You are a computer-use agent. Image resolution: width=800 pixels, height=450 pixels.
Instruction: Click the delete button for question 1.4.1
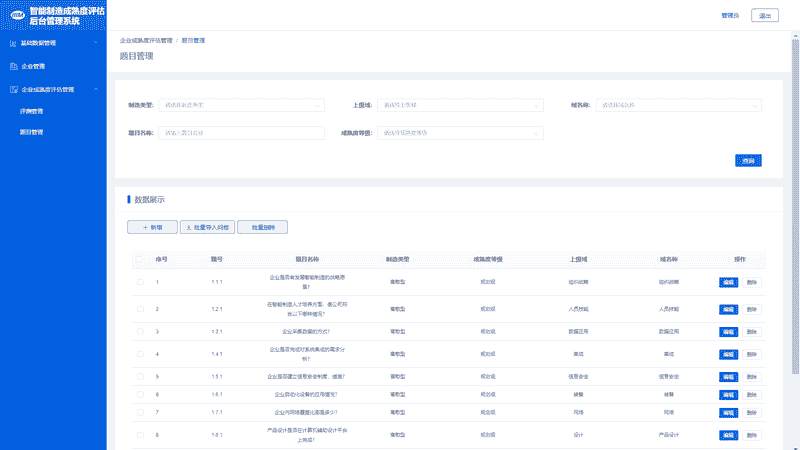pos(752,354)
